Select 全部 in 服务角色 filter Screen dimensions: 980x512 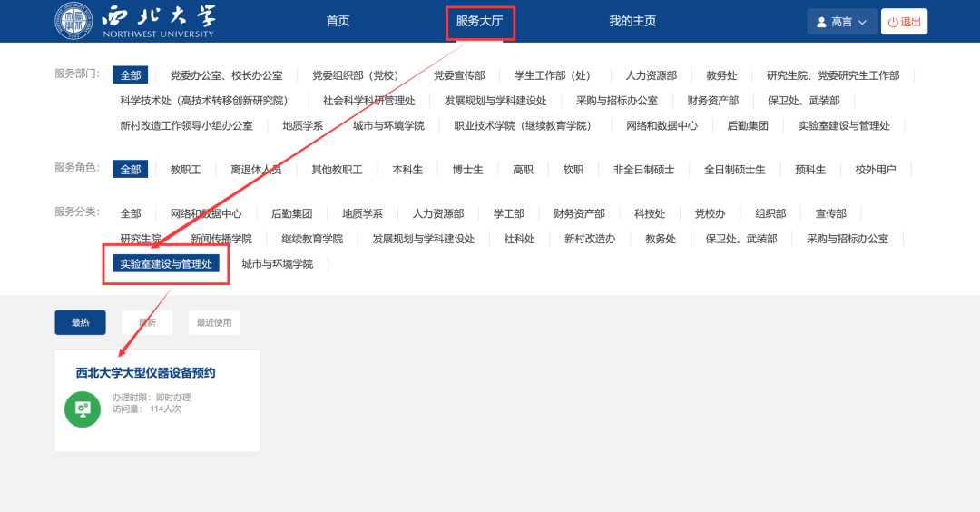(131, 170)
